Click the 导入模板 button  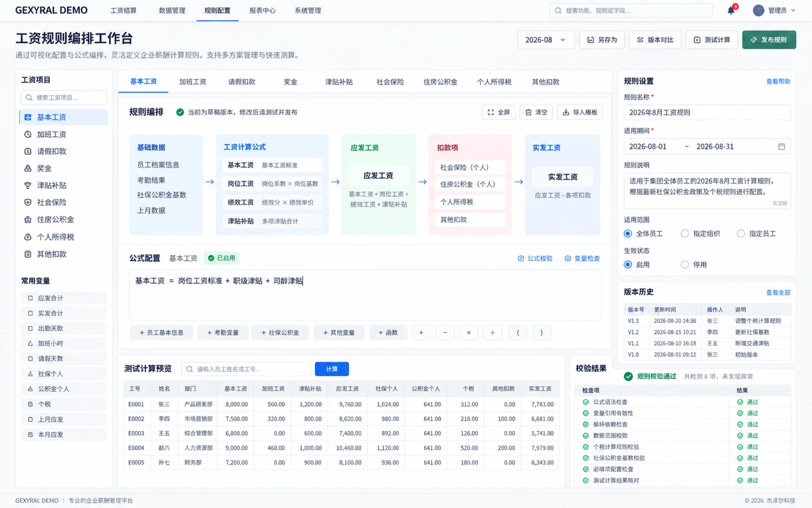coord(580,112)
